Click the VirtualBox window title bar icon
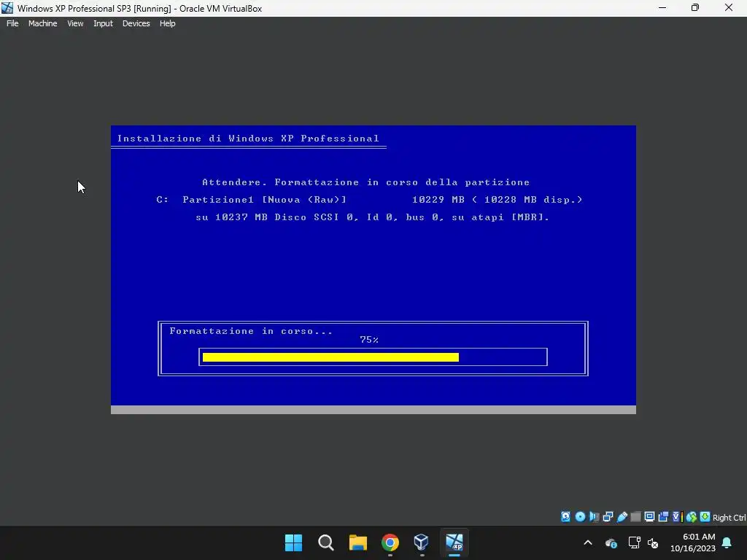Screen dimensions: 747x560 (x=7, y=8)
